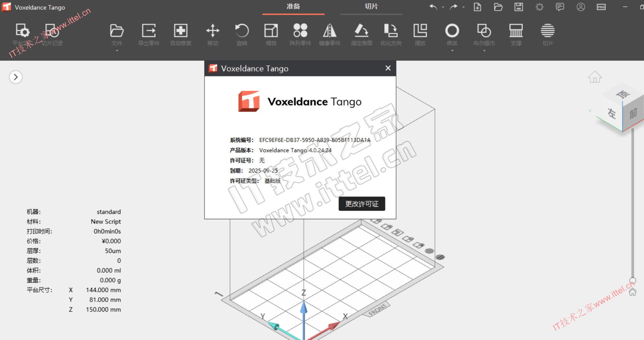Click 更改许可证 change license button
Viewport: 644px width, 340px height.
click(x=362, y=204)
